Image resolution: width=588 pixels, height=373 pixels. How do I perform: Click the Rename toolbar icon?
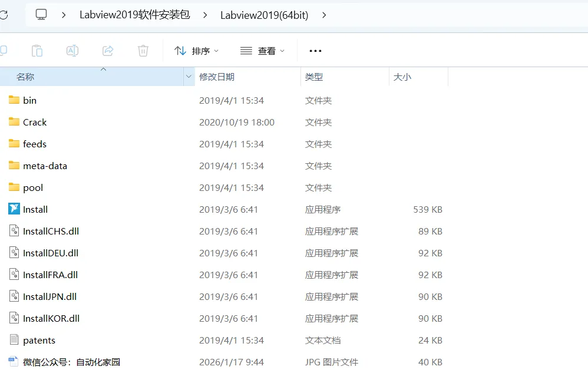tap(72, 51)
